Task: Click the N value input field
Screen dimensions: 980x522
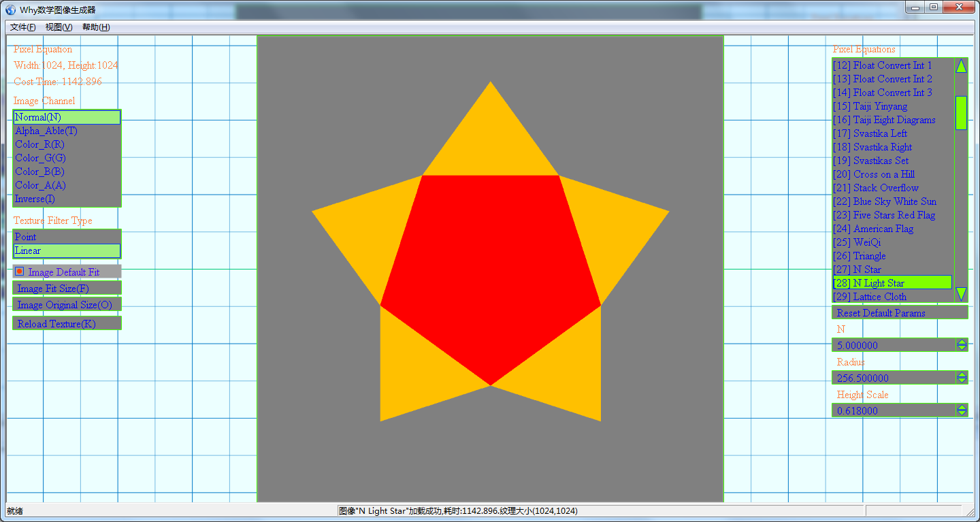Action: 894,345
